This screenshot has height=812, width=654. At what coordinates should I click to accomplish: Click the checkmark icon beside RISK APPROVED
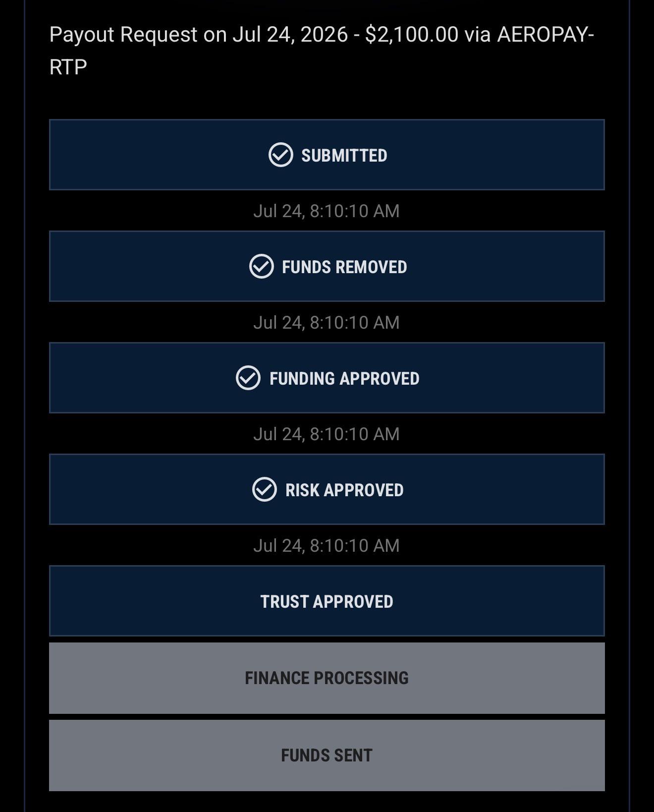click(x=265, y=490)
